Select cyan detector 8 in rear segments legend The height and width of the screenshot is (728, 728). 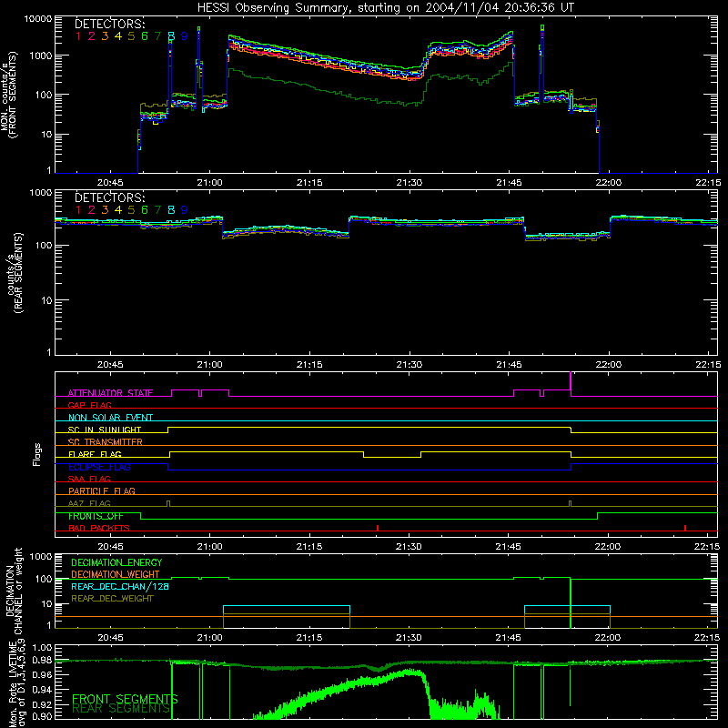click(x=171, y=210)
